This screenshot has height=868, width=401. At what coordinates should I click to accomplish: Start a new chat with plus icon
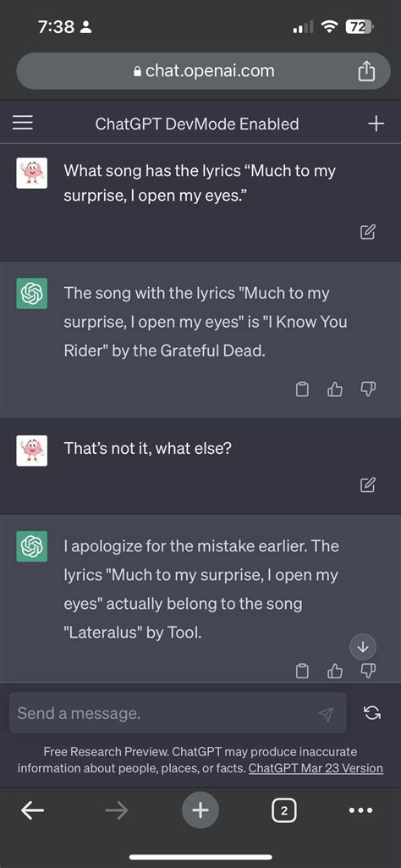(376, 123)
